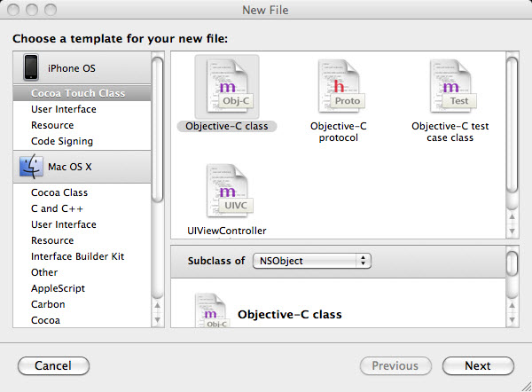532x392 pixels.
Task: Click the iPhone device icon
Action: point(31,67)
